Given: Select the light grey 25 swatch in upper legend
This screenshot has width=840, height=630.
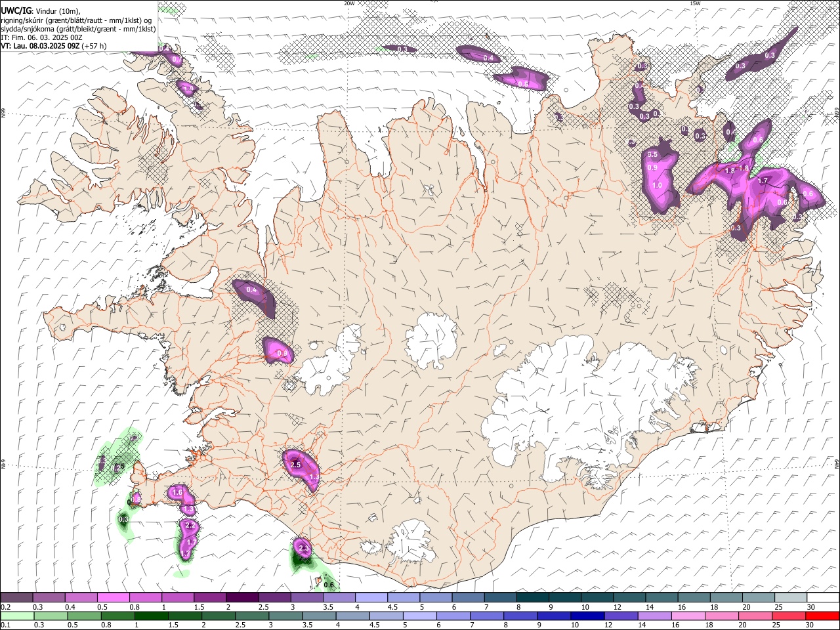Looking at the screenshot, I should pyautogui.click(x=791, y=598).
